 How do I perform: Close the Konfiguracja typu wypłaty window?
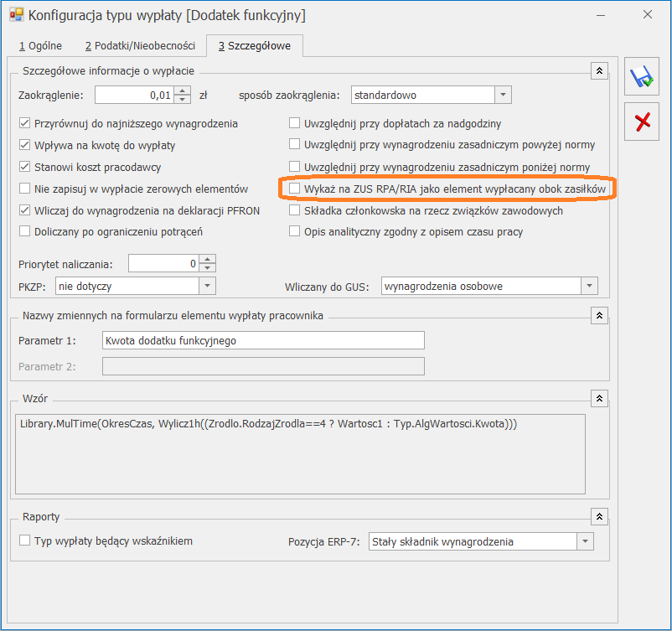tap(648, 14)
